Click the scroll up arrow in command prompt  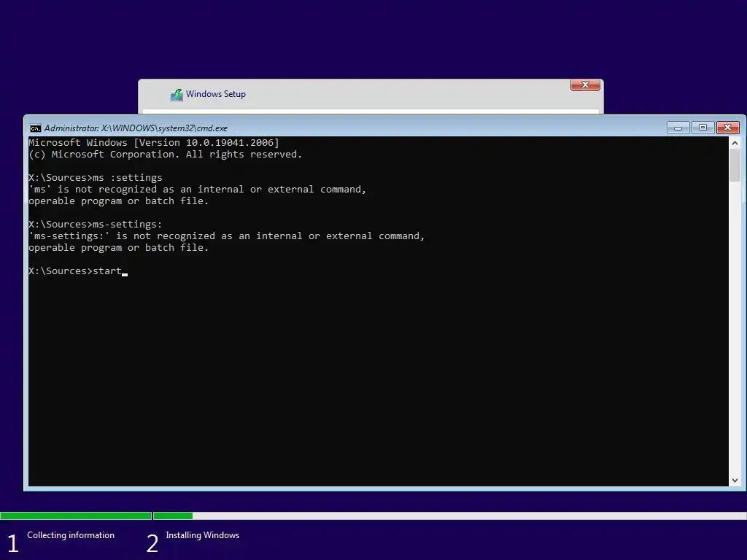[735, 143]
